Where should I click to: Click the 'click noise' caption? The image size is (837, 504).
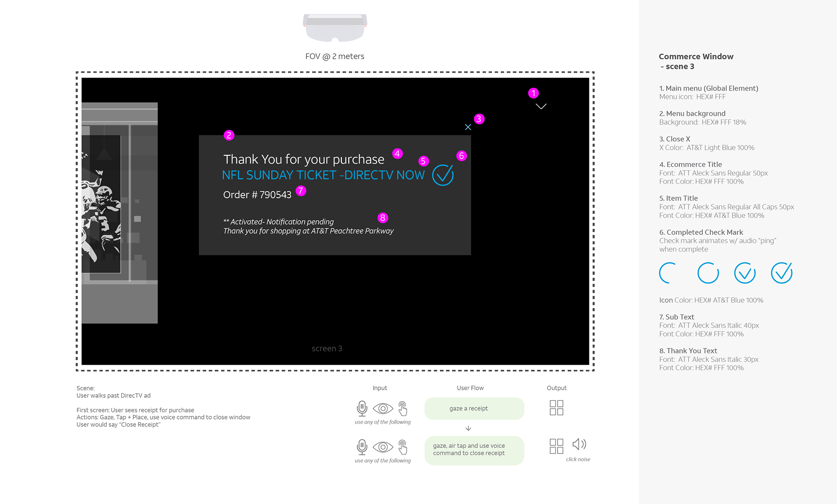coord(578,459)
